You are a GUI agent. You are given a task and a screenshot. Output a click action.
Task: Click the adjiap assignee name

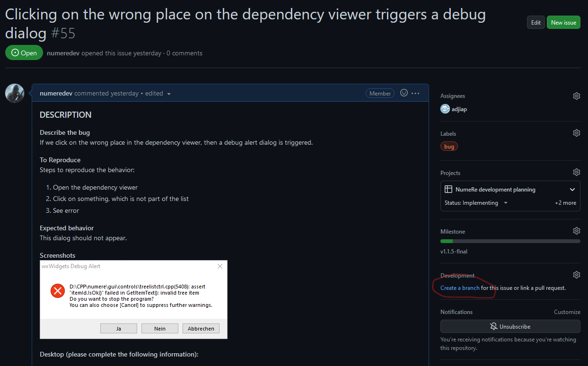point(459,109)
